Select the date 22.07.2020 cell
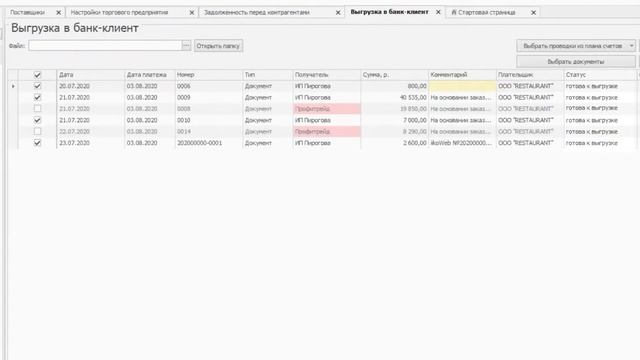This screenshot has width=640, height=360. (90, 131)
